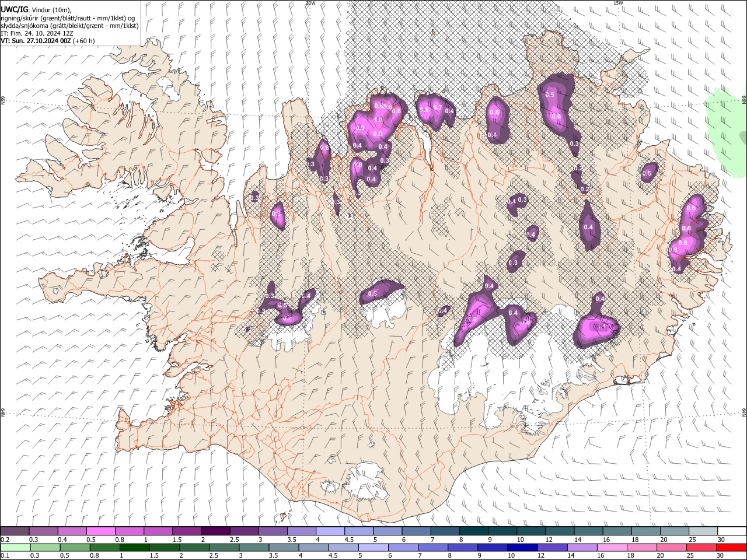This screenshot has height=560, width=747.
Task: Click the 'slydda/snjókoma' legend description line
Action: [x=69, y=26]
